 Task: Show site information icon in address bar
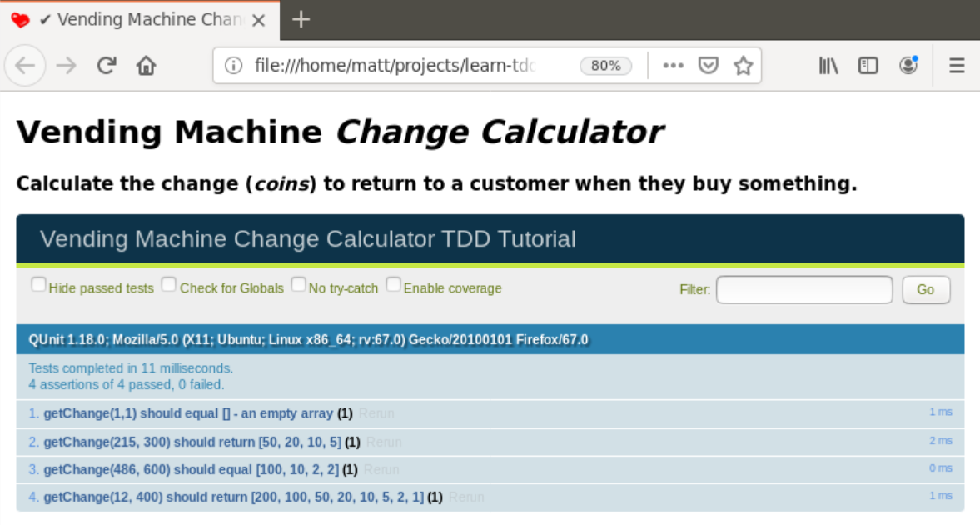coord(233,65)
